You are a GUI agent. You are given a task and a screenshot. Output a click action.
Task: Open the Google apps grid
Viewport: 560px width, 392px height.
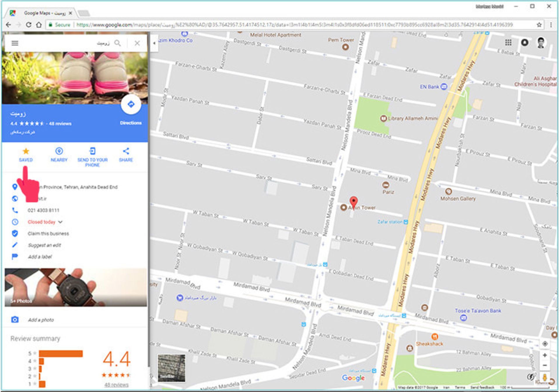508,43
